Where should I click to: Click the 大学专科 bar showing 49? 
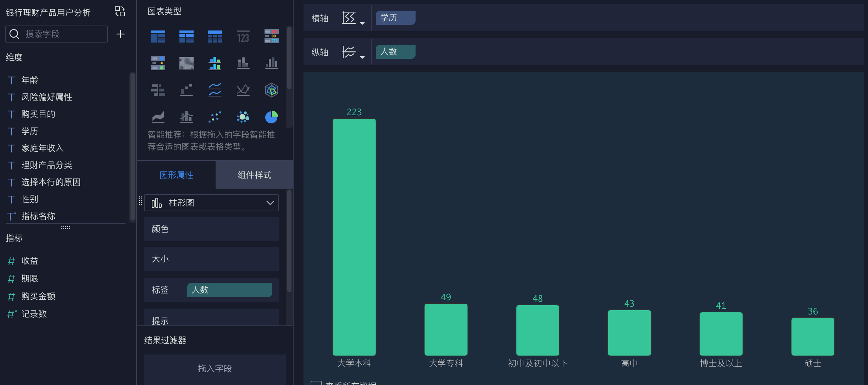pos(446,330)
